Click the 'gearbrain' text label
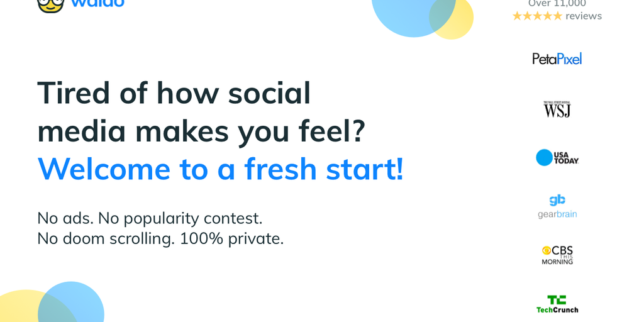 (x=557, y=214)
